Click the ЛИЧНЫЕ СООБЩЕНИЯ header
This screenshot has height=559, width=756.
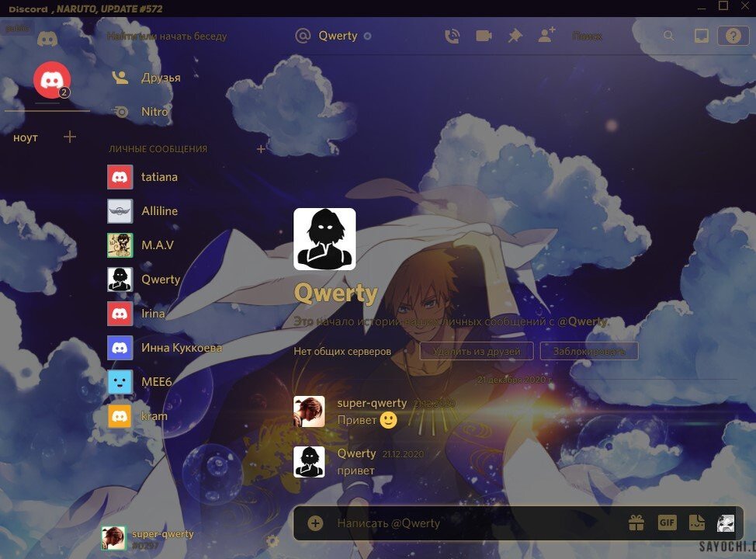158,149
